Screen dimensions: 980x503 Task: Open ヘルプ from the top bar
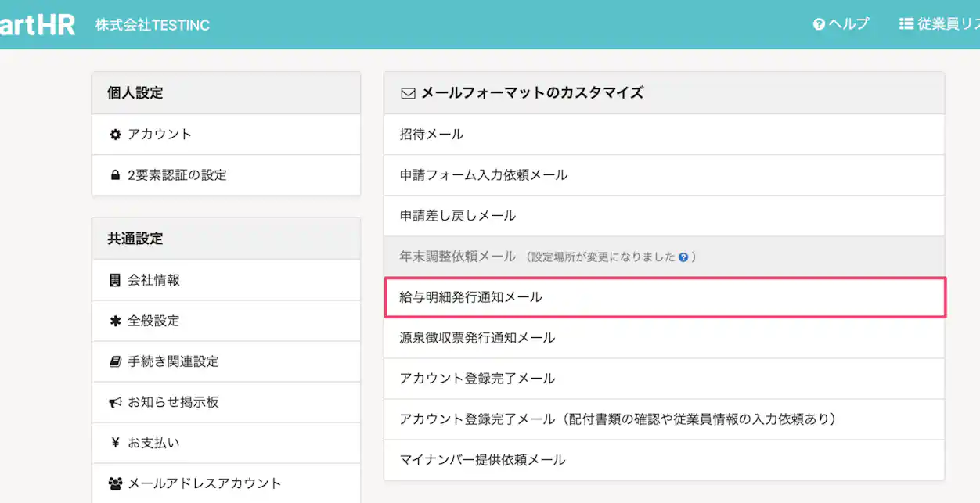point(841,24)
